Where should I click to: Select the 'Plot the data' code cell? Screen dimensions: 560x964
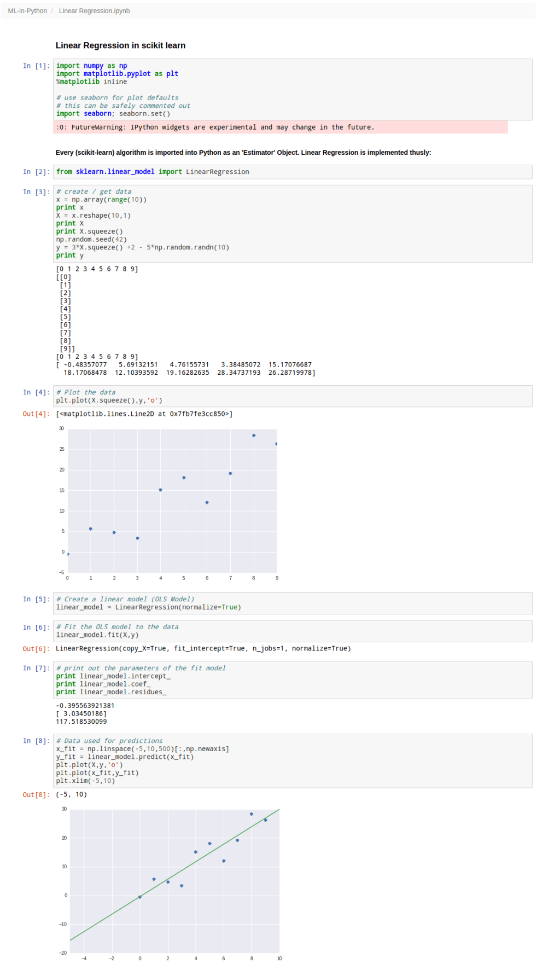click(x=293, y=396)
